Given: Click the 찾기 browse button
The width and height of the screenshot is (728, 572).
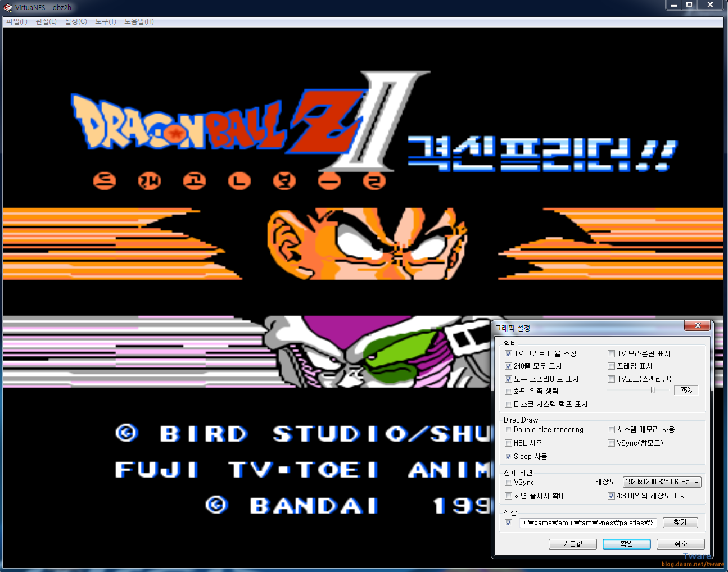Looking at the screenshot, I should [680, 523].
